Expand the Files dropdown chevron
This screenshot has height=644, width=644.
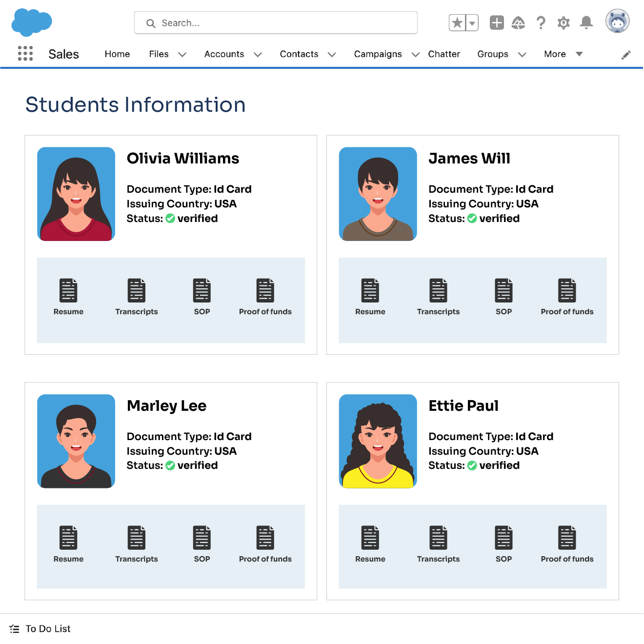point(182,55)
